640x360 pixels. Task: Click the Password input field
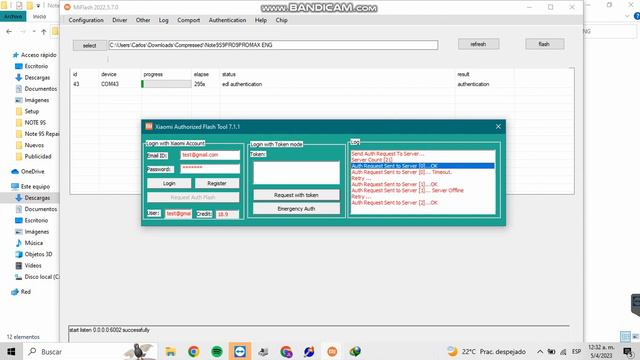click(210, 169)
